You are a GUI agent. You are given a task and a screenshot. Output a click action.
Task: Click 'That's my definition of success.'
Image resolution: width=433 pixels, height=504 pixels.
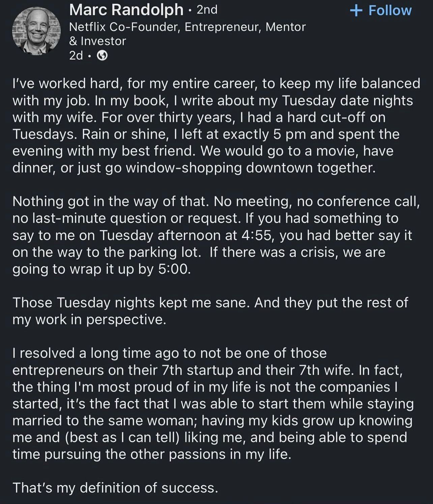[115, 488]
